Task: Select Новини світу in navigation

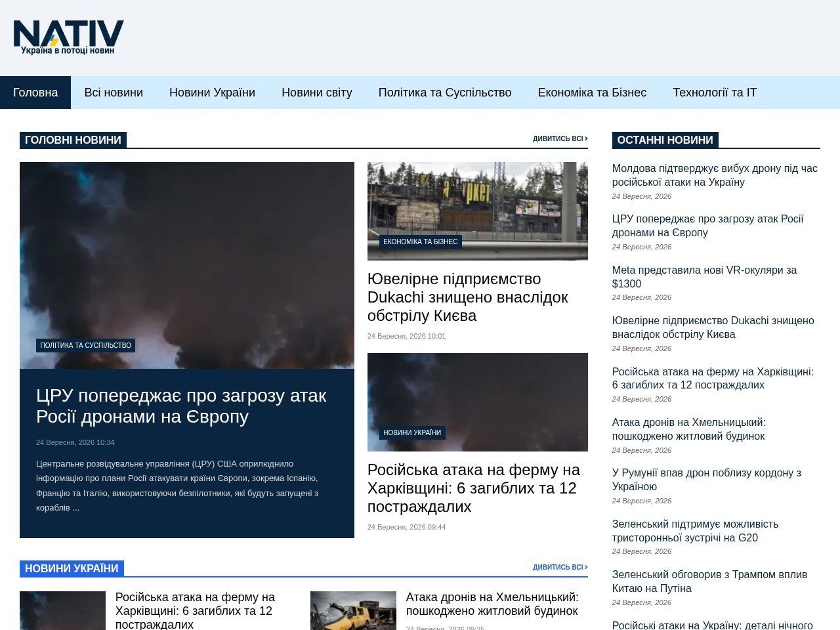Action: tap(317, 93)
